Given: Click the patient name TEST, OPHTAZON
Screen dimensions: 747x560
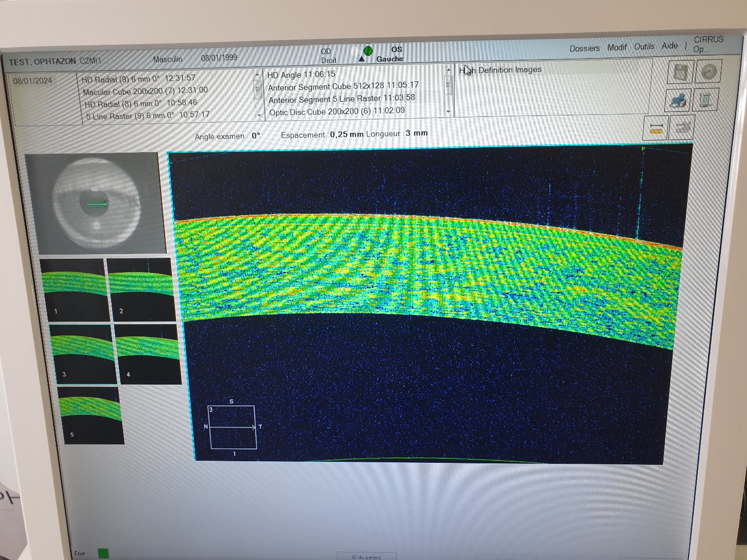Looking at the screenshot, I should 42,62.
